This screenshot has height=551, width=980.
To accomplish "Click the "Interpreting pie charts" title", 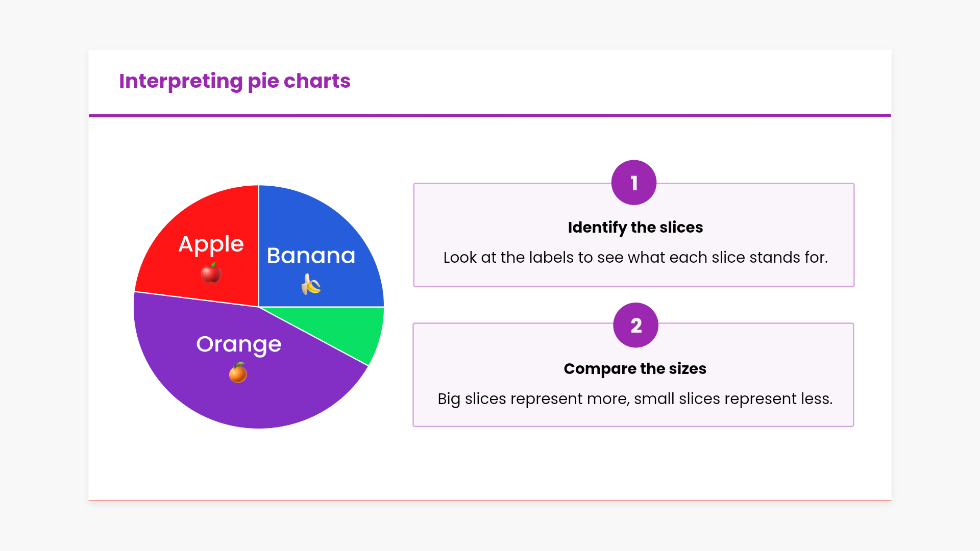I will pos(234,81).
